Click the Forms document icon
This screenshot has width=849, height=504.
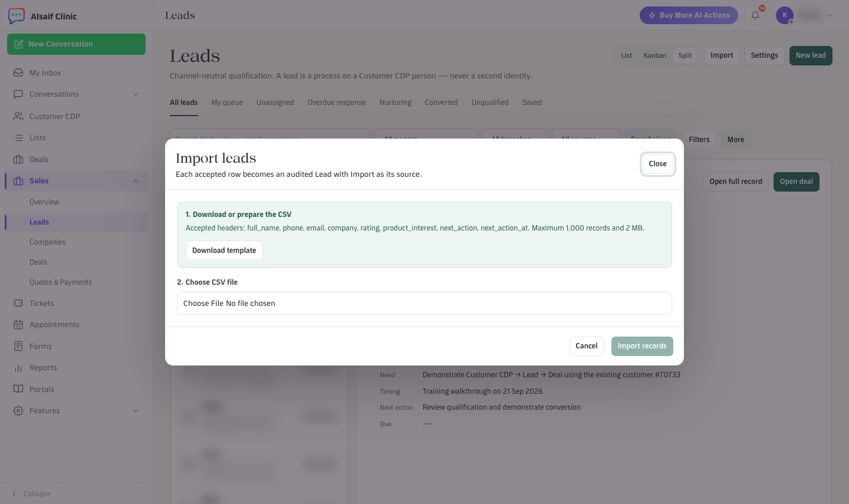[18, 346]
